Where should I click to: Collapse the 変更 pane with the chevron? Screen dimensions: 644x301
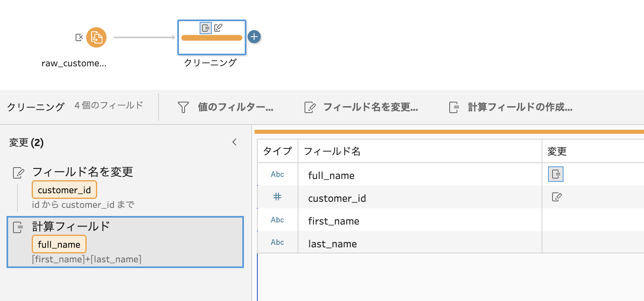click(234, 142)
